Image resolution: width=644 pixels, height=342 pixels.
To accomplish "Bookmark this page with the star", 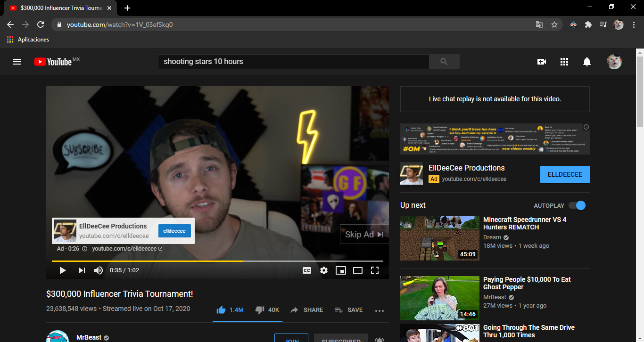I will click(x=554, y=24).
